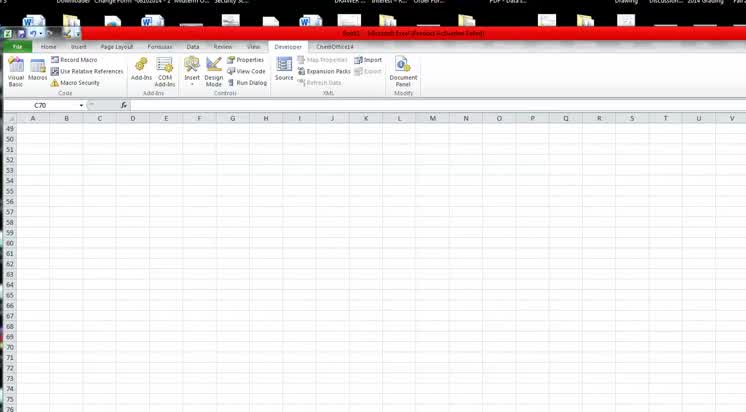Click Import XML

[x=368, y=60]
